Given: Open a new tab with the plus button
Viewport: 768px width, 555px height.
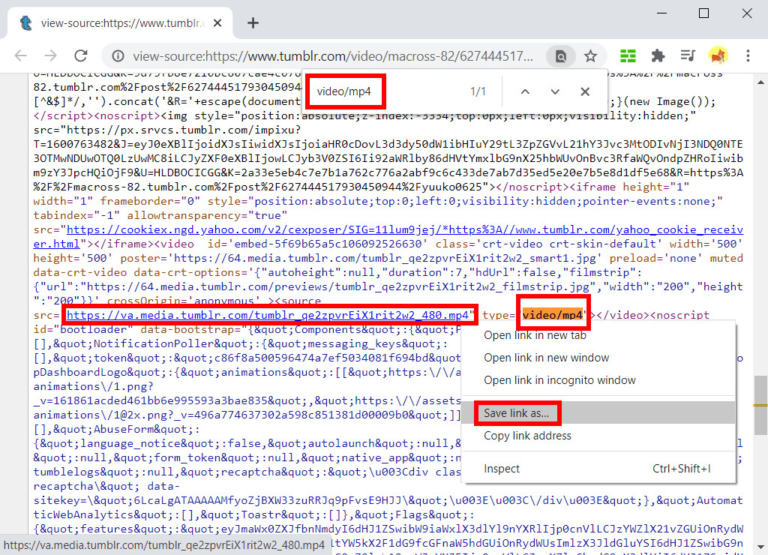Looking at the screenshot, I should click(253, 23).
